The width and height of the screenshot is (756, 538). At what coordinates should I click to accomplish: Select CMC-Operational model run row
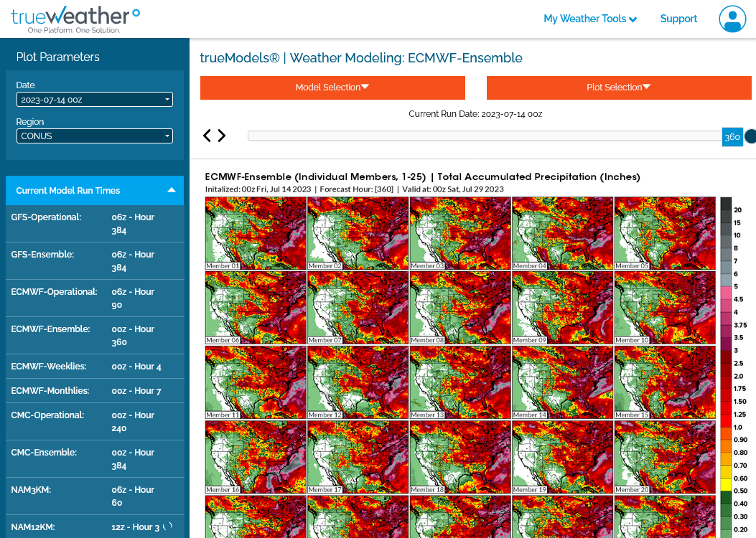coord(95,422)
